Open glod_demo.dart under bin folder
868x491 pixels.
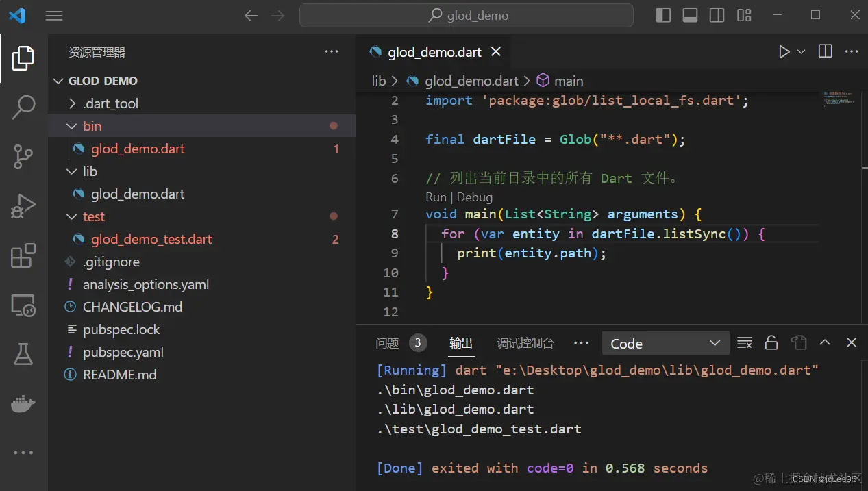[x=201, y=149]
